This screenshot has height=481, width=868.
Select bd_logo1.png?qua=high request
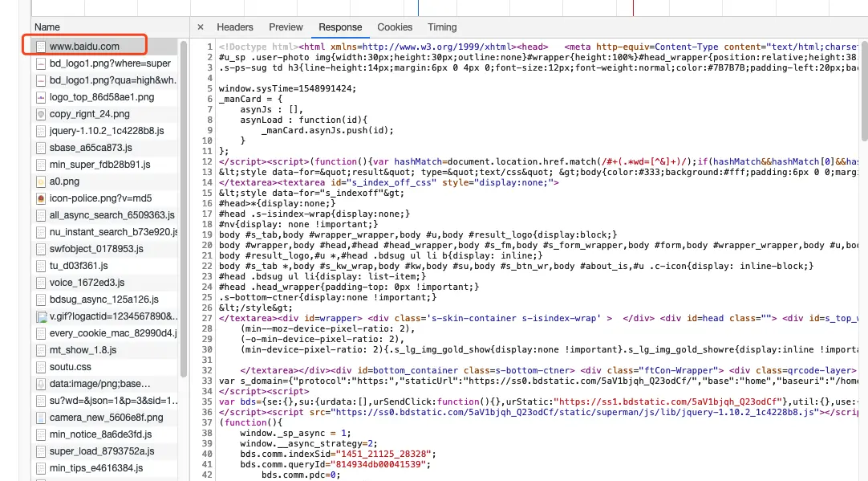(x=104, y=80)
